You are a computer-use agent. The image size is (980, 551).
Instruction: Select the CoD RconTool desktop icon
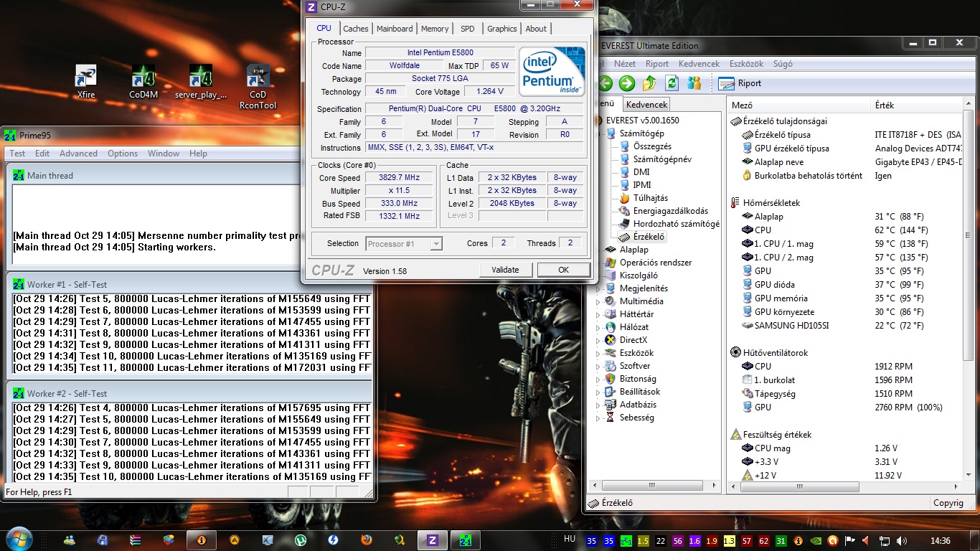[258, 87]
